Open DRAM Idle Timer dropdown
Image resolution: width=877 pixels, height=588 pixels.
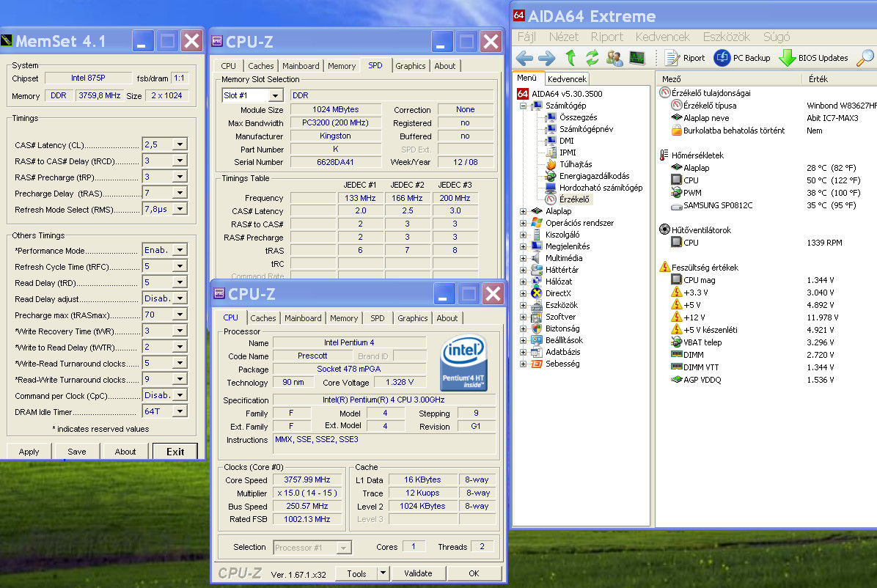tap(180, 411)
